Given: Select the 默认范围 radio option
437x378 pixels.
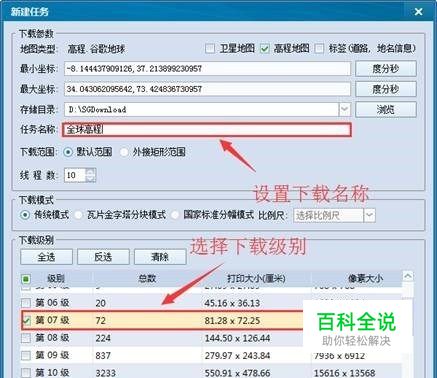Looking at the screenshot, I should coord(68,152).
